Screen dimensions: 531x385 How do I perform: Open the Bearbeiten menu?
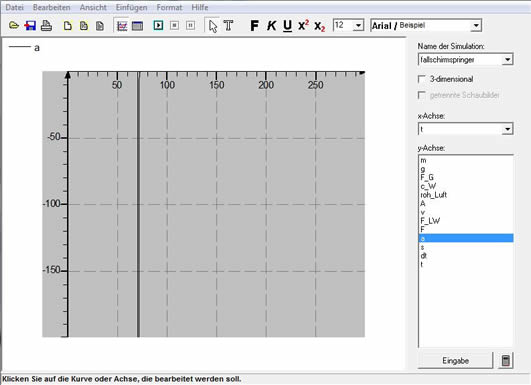coord(51,7)
